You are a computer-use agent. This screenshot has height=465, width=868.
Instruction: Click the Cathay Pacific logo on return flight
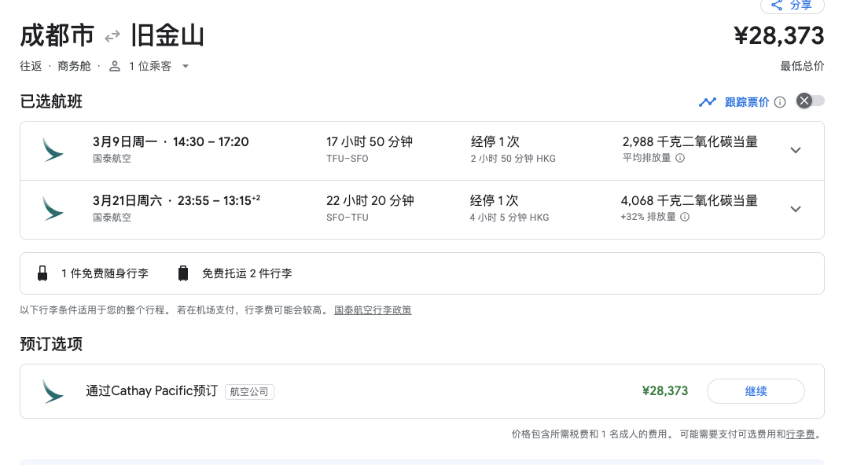(x=53, y=208)
